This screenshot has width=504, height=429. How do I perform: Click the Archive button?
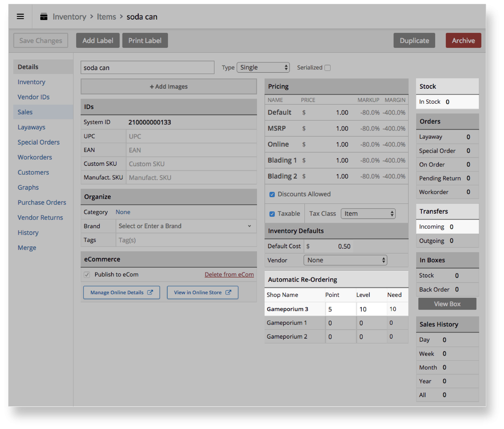(463, 40)
